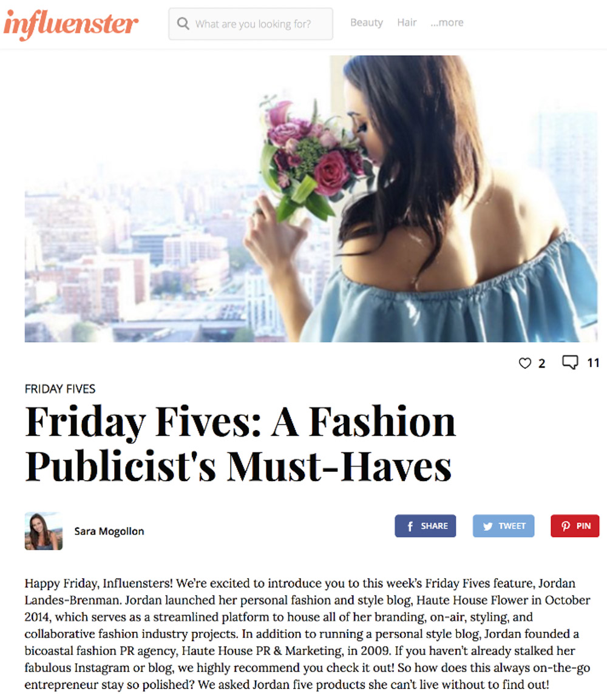Expand the ...more navigation menu
The image size is (607, 700).
click(447, 22)
